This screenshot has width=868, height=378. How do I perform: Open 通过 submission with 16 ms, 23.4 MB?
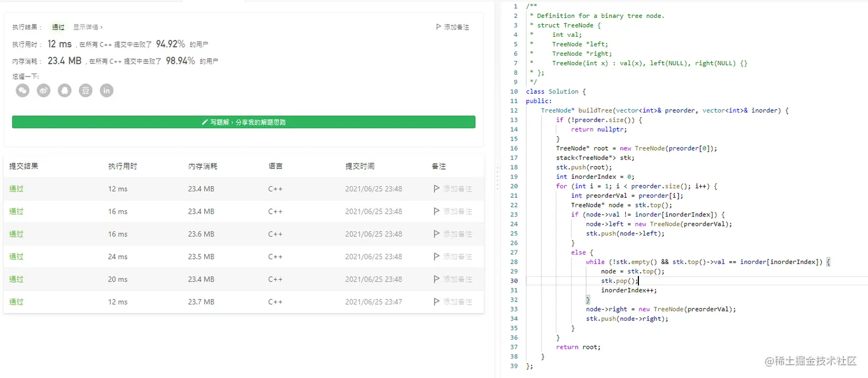click(16, 211)
